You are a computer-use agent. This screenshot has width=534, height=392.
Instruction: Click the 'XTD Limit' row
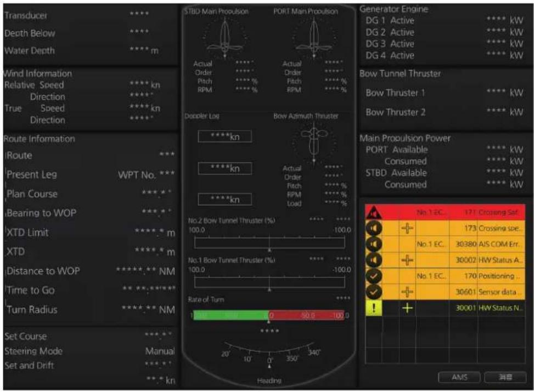click(91, 232)
